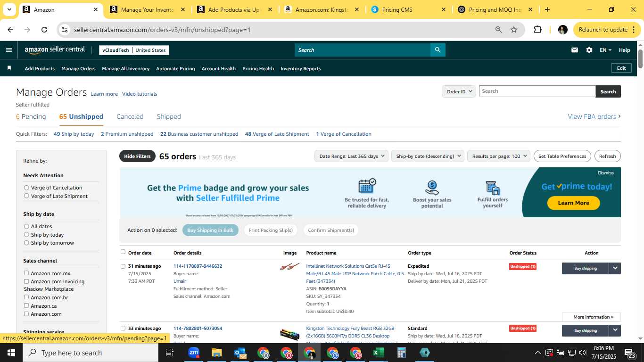
Task: Apply the 48 Verge of Late Shipment quick filter
Action: click(x=277, y=134)
